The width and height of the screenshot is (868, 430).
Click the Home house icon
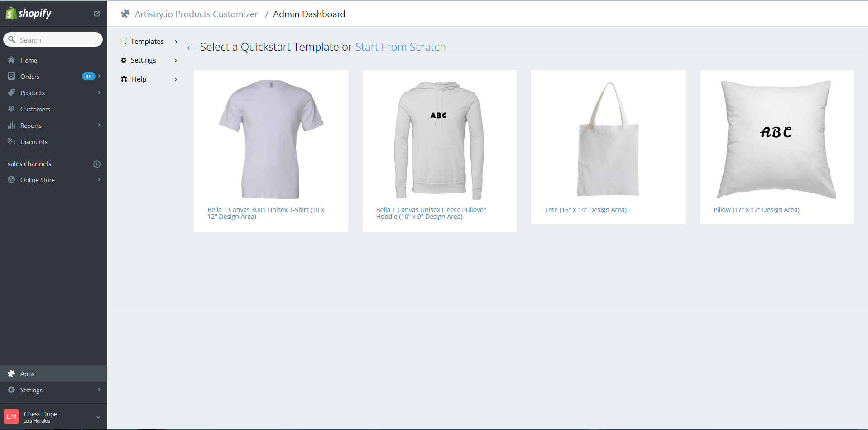pos(11,60)
